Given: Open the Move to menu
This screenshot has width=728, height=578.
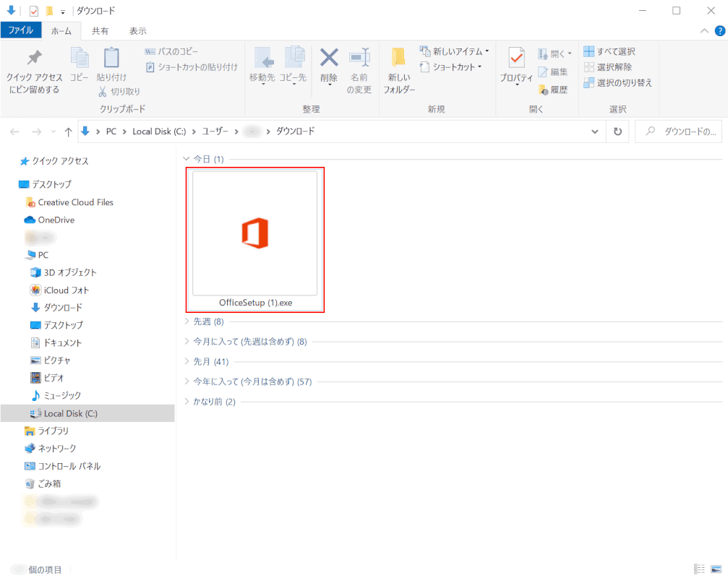Looking at the screenshot, I should (262, 66).
